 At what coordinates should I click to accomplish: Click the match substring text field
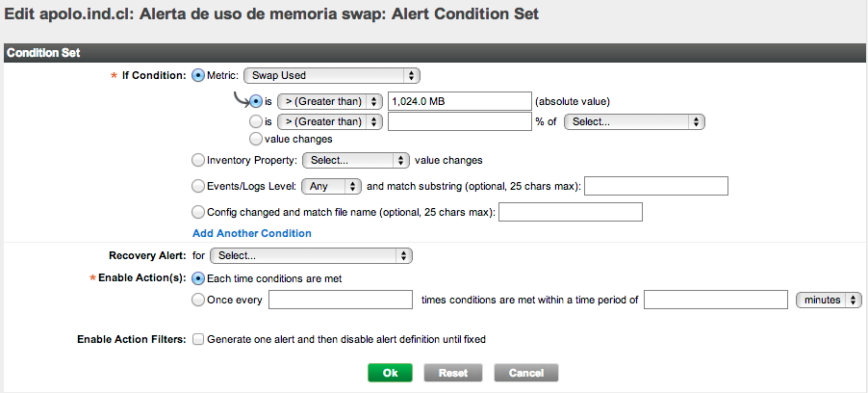point(655,186)
